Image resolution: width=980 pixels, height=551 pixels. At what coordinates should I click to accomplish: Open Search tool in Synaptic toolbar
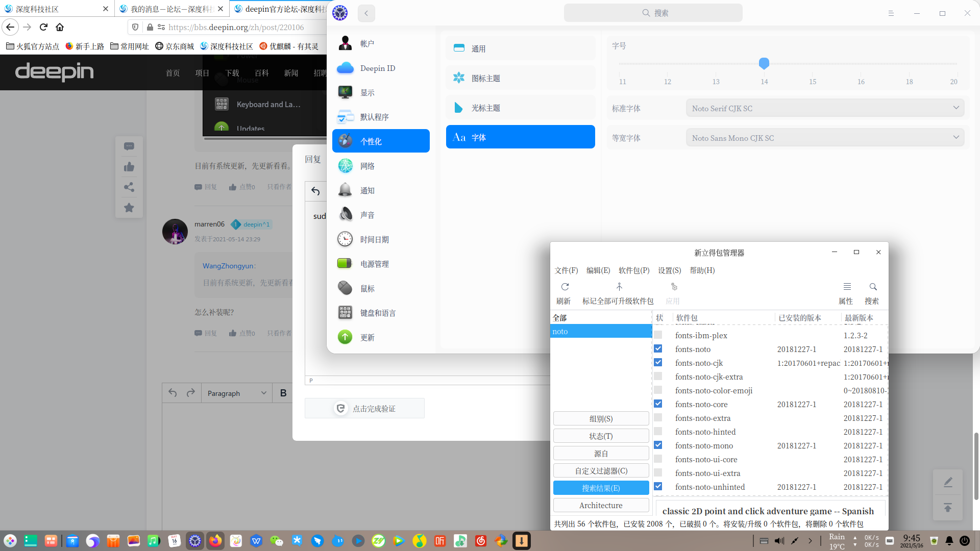point(873,287)
